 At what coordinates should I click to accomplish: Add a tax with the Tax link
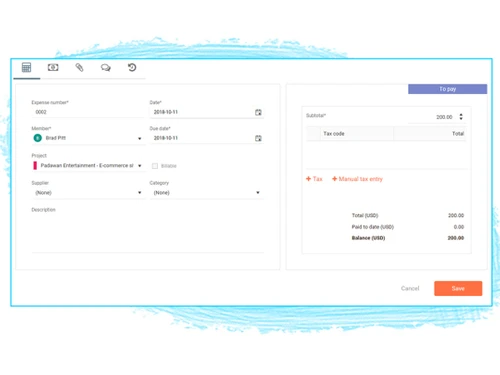[x=314, y=179]
